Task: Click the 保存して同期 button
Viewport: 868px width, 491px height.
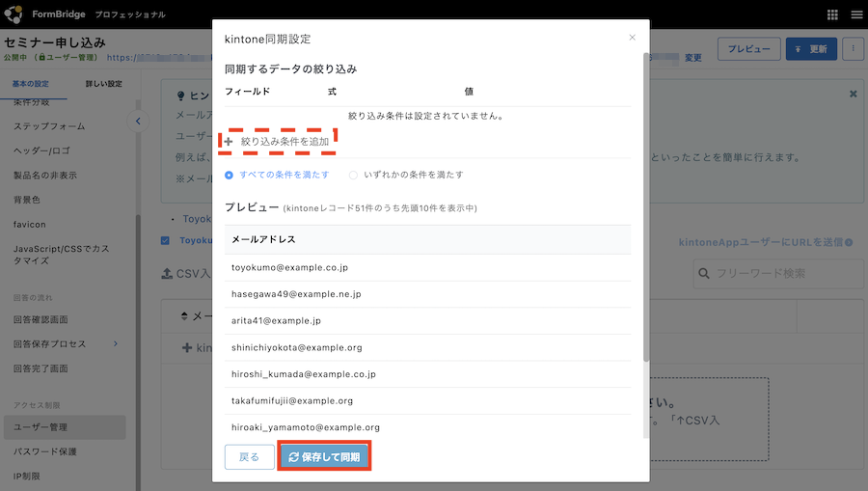Action: [x=324, y=456]
